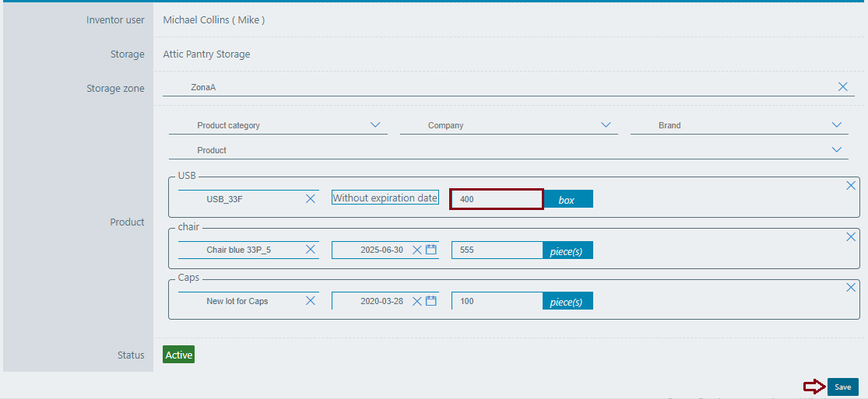The width and height of the screenshot is (868, 399).
Task: Clear the USB_33F lot selection
Action: (311, 199)
